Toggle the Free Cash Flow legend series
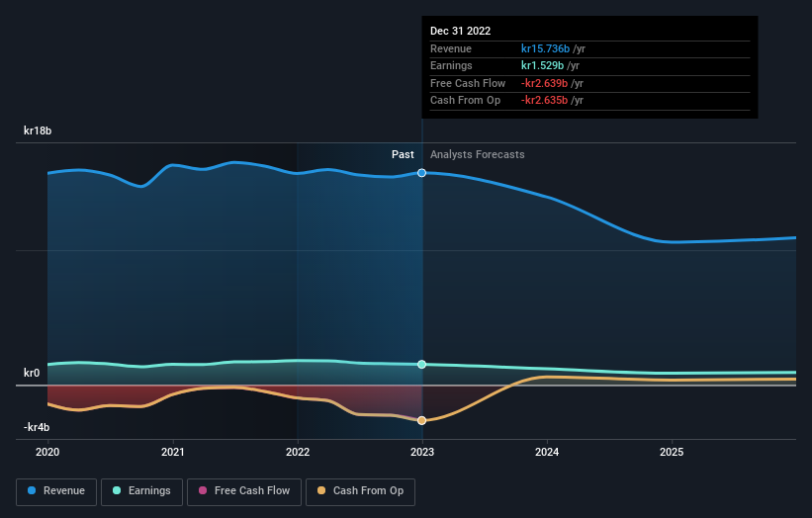Screen dimensions: 812x518 coord(244,491)
